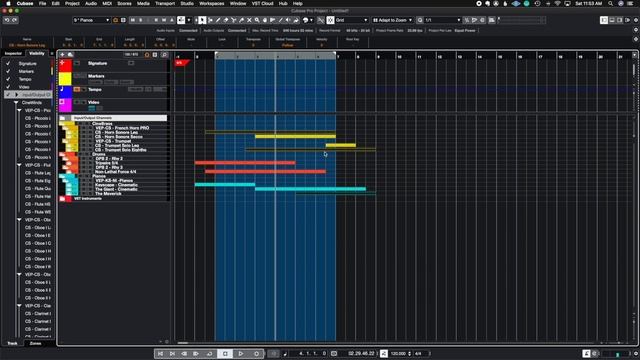Toggle the Cycle loop button

(209, 353)
